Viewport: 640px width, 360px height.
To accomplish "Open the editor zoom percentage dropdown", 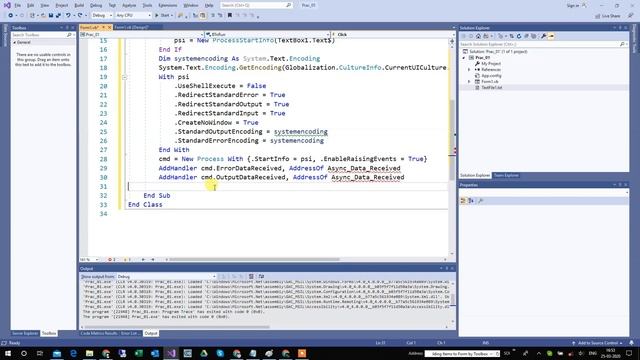I will (89, 259).
